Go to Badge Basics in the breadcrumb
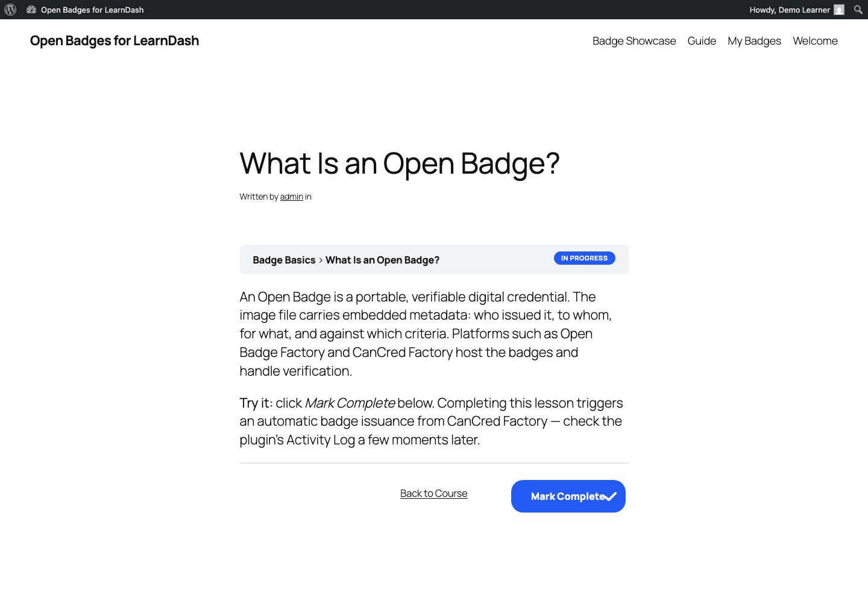This screenshot has width=868, height=603. (284, 260)
